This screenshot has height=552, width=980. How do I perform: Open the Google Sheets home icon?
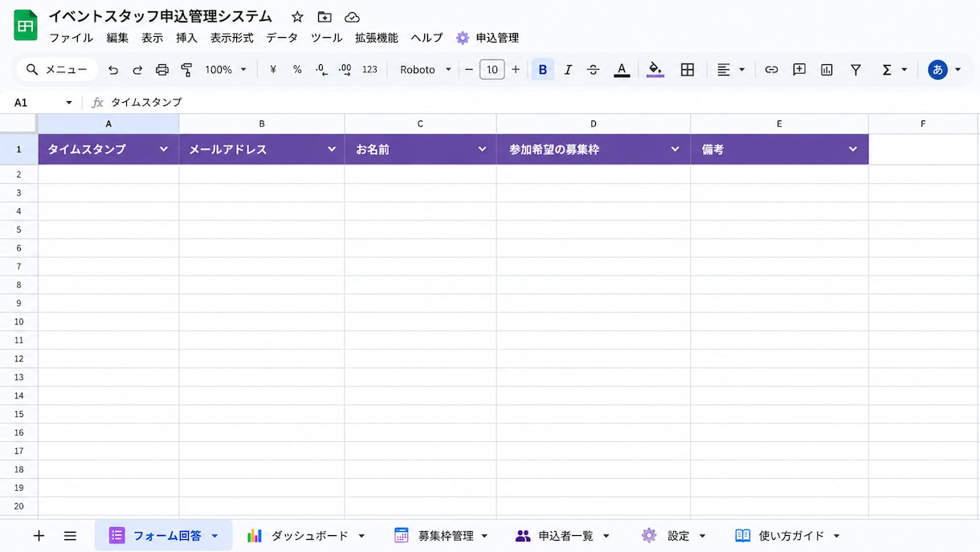[26, 25]
